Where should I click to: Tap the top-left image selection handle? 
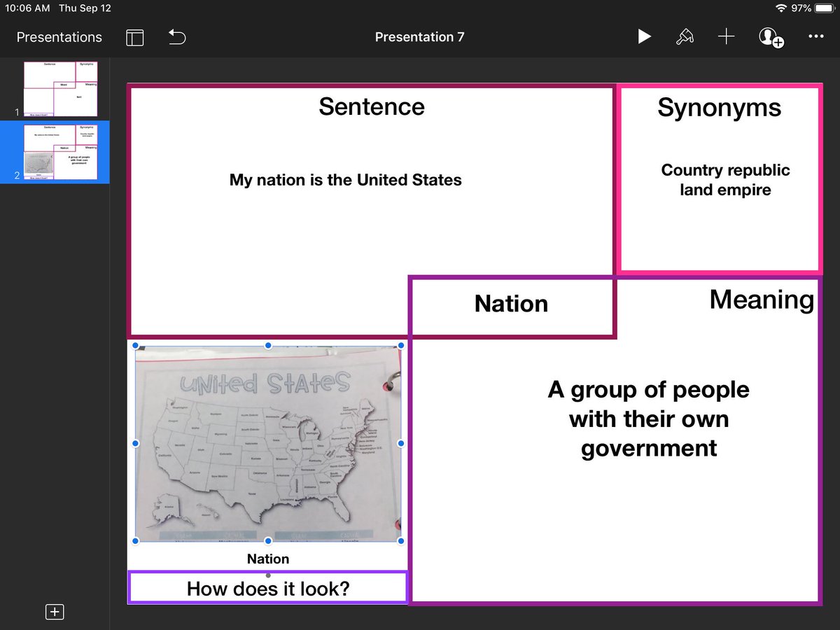click(x=135, y=346)
